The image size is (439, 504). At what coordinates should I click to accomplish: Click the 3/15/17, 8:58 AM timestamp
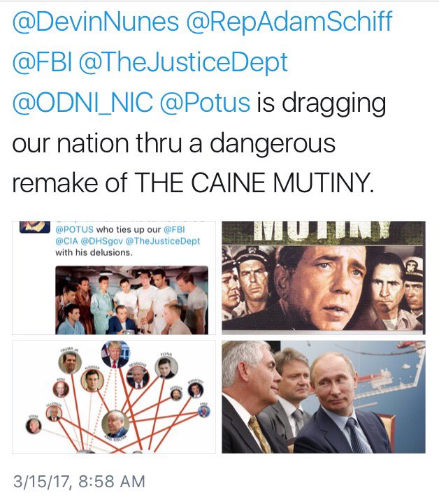[x=79, y=482]
